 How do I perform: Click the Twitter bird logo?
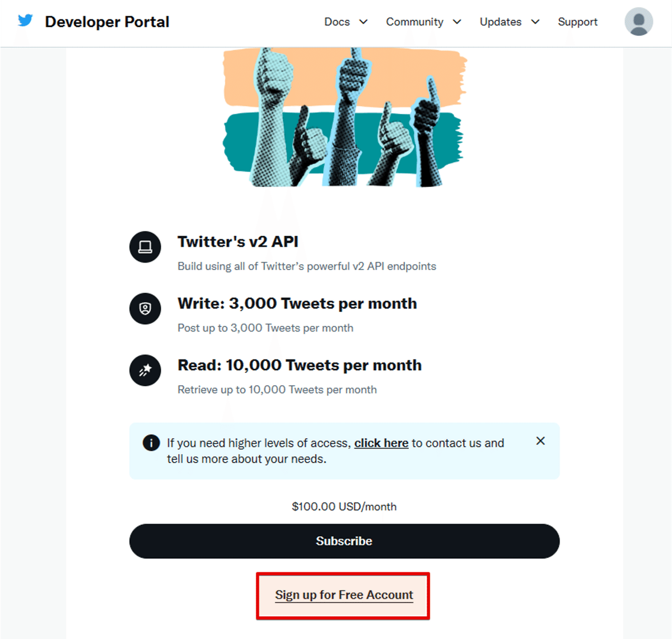pos(25,21)
